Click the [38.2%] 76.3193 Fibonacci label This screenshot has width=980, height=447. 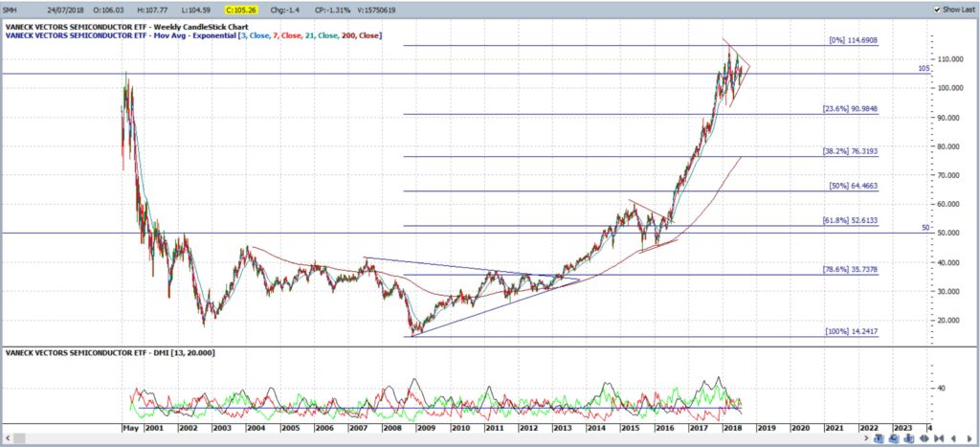point(850,151)
